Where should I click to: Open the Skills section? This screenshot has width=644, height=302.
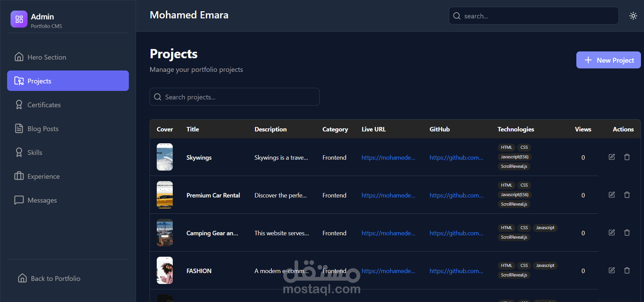(68, 152)
